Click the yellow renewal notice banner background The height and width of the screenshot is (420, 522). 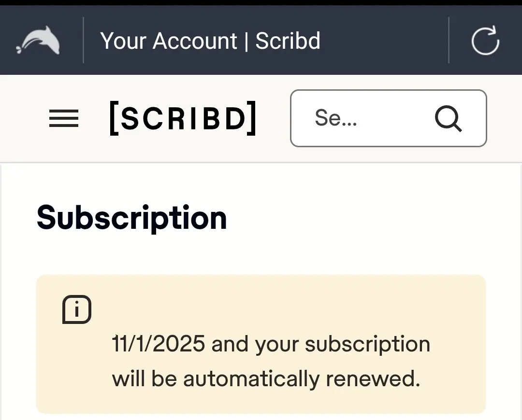261,344
